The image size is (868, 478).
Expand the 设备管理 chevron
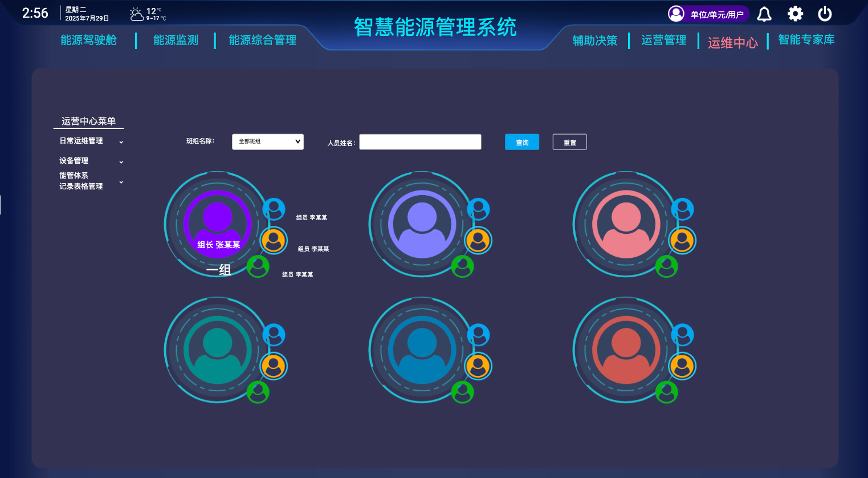click(121, 162)
